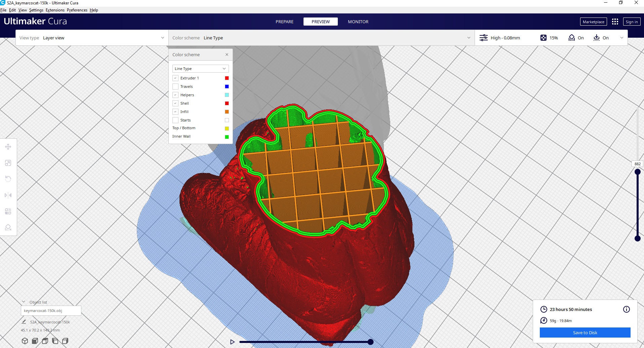Switch to right side view cube icon
Image resolution: width=644 pixels, height=348 pixels.
click(65, 341)
